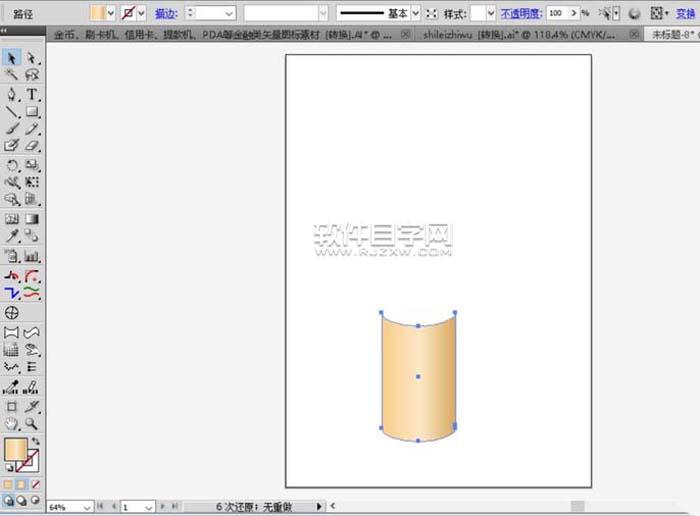This screenshot has height=516, width=700.
Task: Click the gradient fill swatch in toolbox
Action: tap(16, 451)
